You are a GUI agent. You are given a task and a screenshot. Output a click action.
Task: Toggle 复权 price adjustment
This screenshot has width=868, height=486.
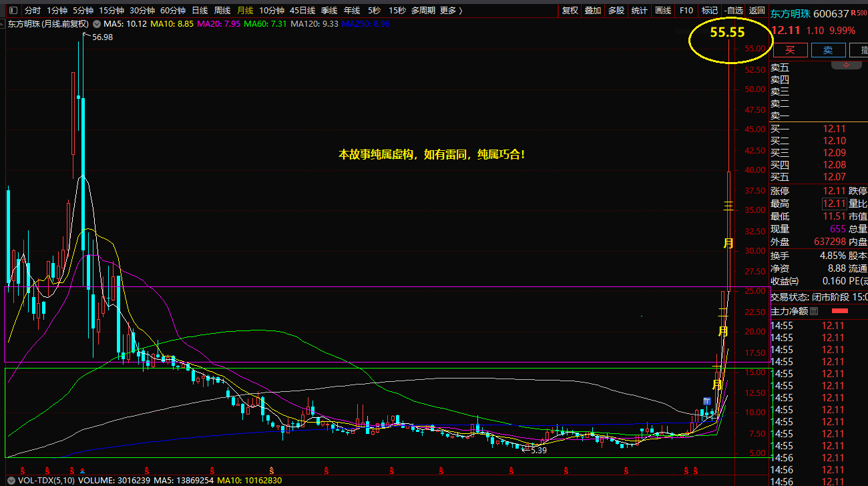[570, 11]
